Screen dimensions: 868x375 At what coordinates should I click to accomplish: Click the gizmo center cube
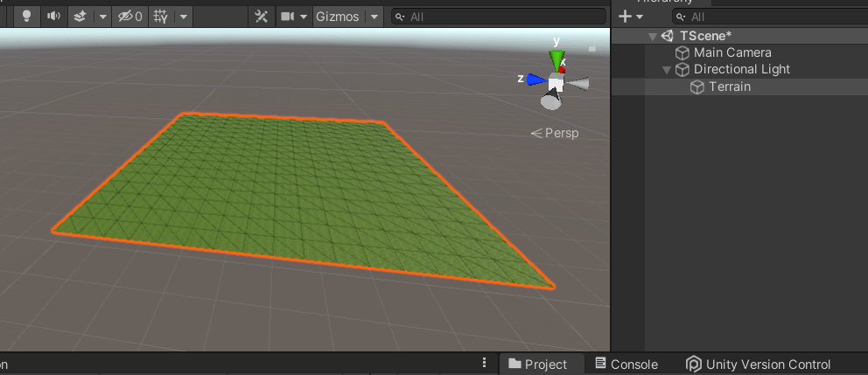pos(556,84)
